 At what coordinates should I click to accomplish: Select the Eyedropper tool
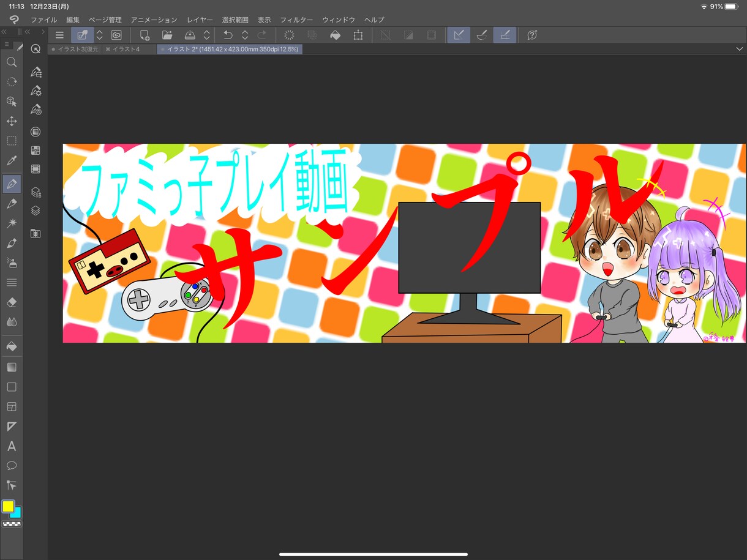click(12, 161)
